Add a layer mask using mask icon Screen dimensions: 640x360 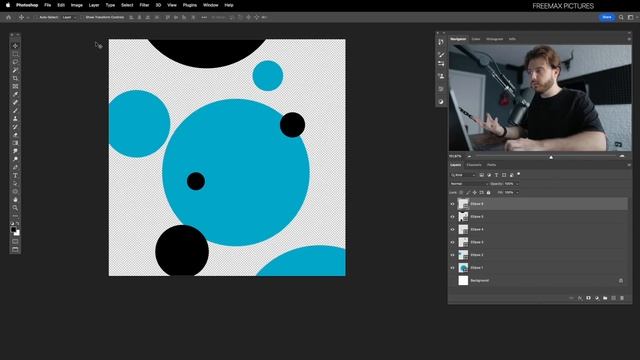click(x=589, y=298)
